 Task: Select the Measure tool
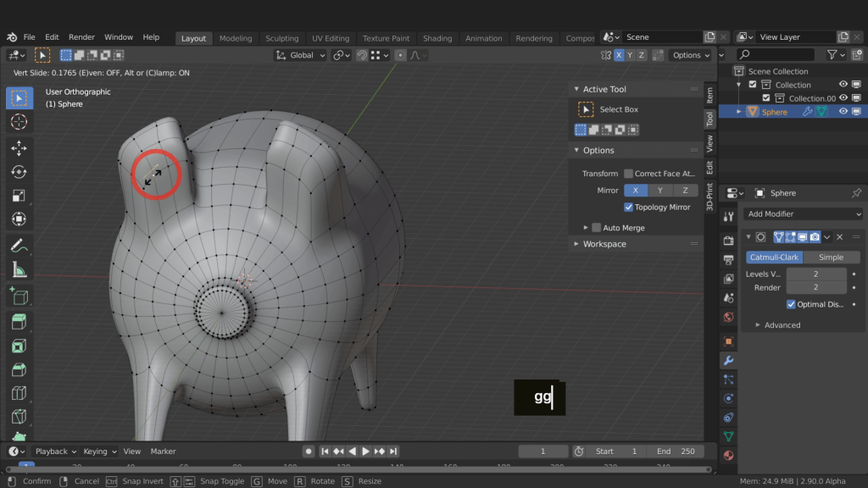[x=19, y=270]
